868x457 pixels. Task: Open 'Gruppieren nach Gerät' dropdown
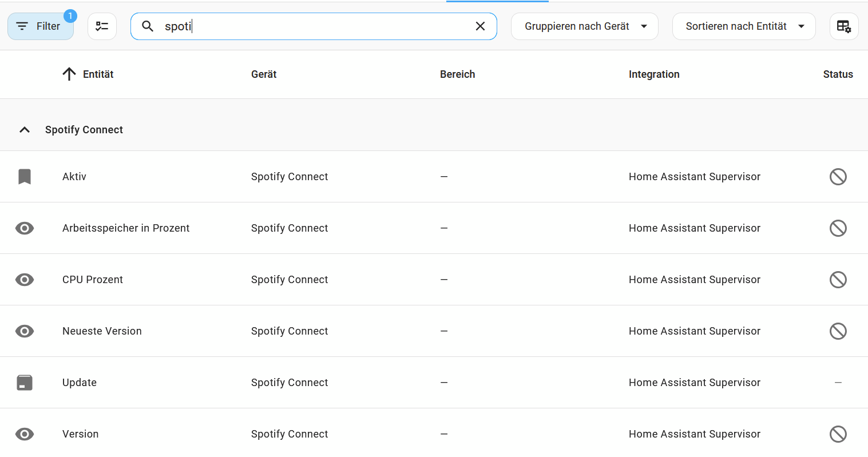(584, 26)
